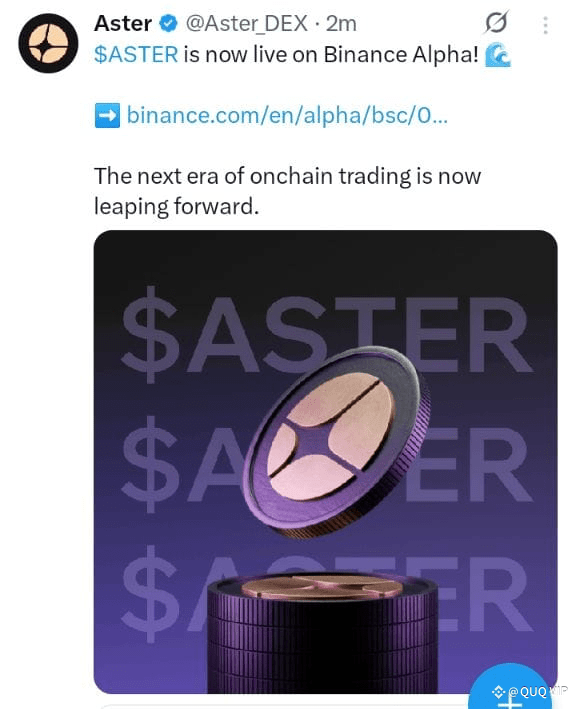This screenshot has width=576, height=709.
Task: Click the wave emoji after Binance Alpha!
Action: pyautogui.click(x=497, y=55)
